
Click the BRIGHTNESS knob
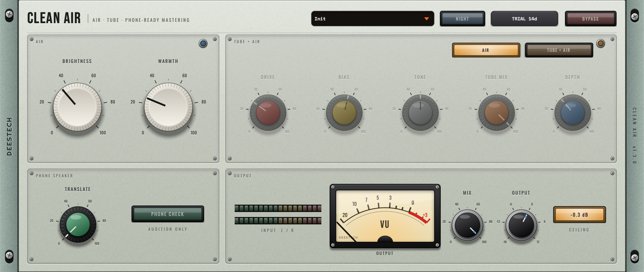pyautogui.click(x=77, y=107)
